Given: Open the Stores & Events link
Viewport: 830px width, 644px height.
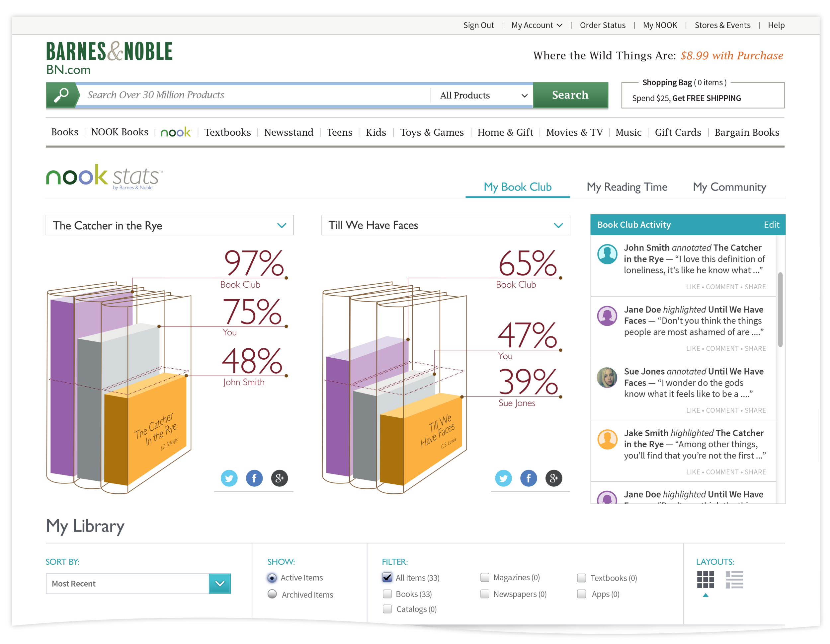Looking at the screenshot, I should pos(722,25).
